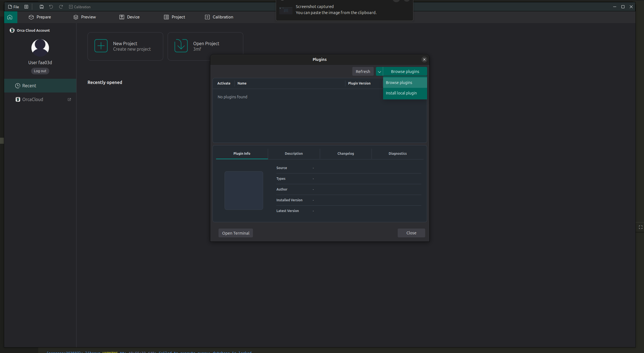
Task: Click the 'Latest Version' label
Action: pos(288,211)
